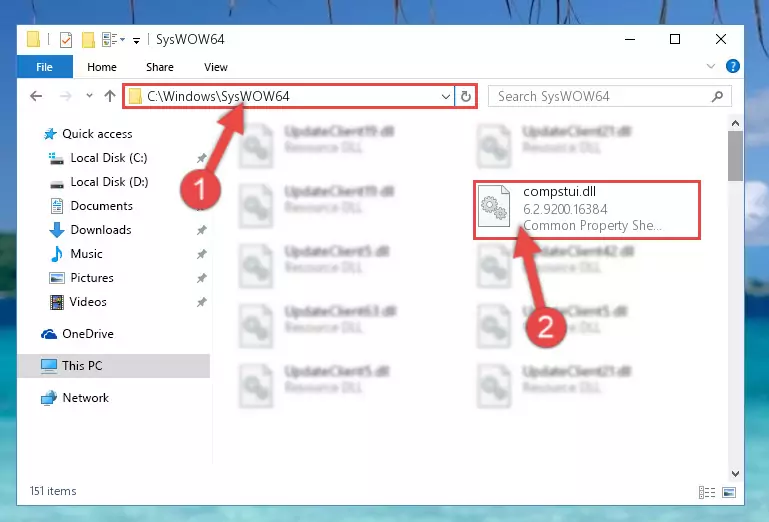Click the pin icon beside Pictures

(202, 278)
